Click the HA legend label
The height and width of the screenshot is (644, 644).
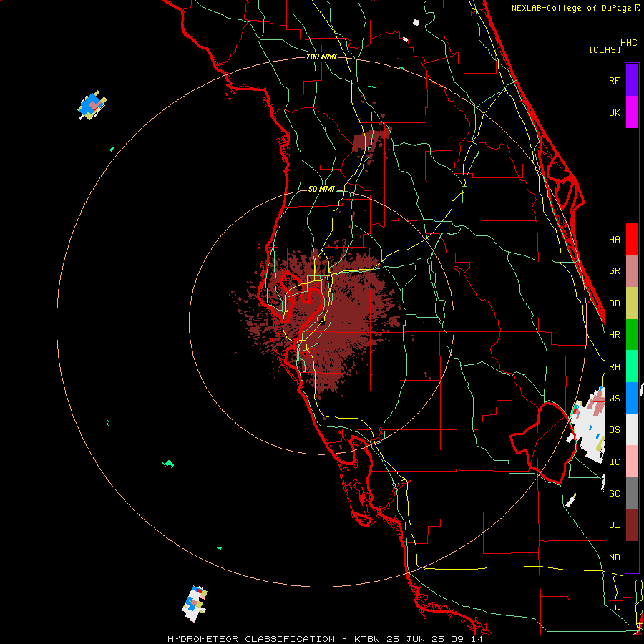coord(614,240)
